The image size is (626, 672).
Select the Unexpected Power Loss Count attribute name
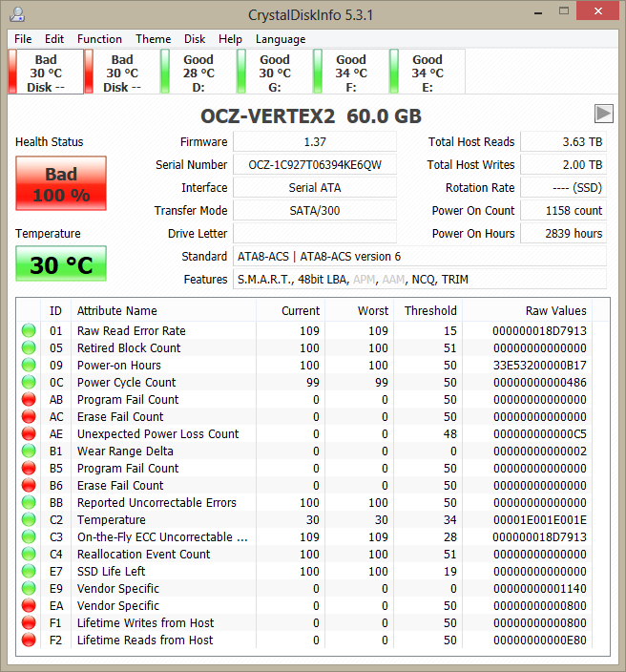click(157, 433)
